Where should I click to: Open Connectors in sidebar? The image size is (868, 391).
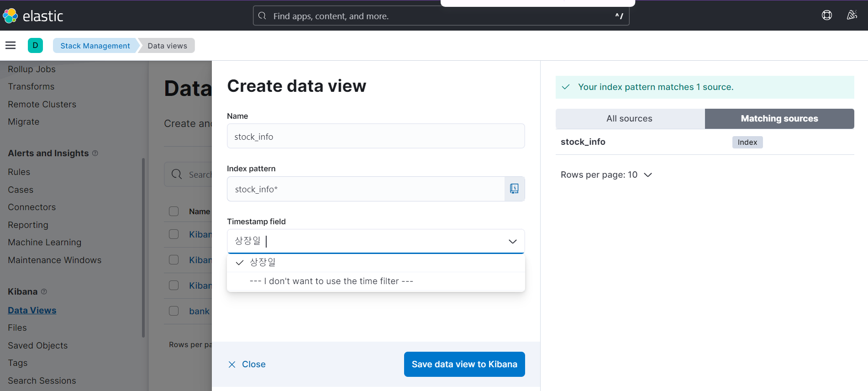(32, 207)
